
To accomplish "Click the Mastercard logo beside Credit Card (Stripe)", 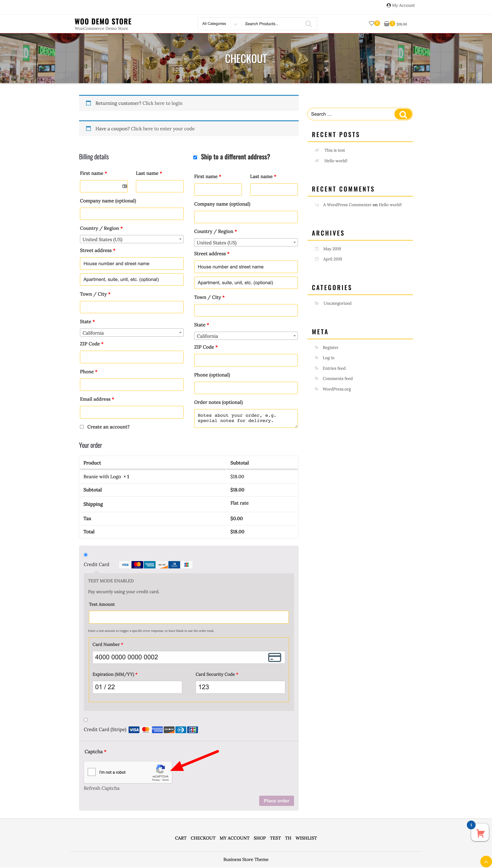I will pos(146,730).
